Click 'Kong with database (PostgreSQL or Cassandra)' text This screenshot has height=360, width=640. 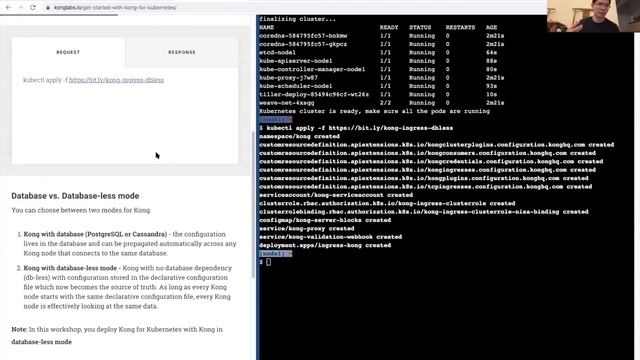[x=95, y=234]
